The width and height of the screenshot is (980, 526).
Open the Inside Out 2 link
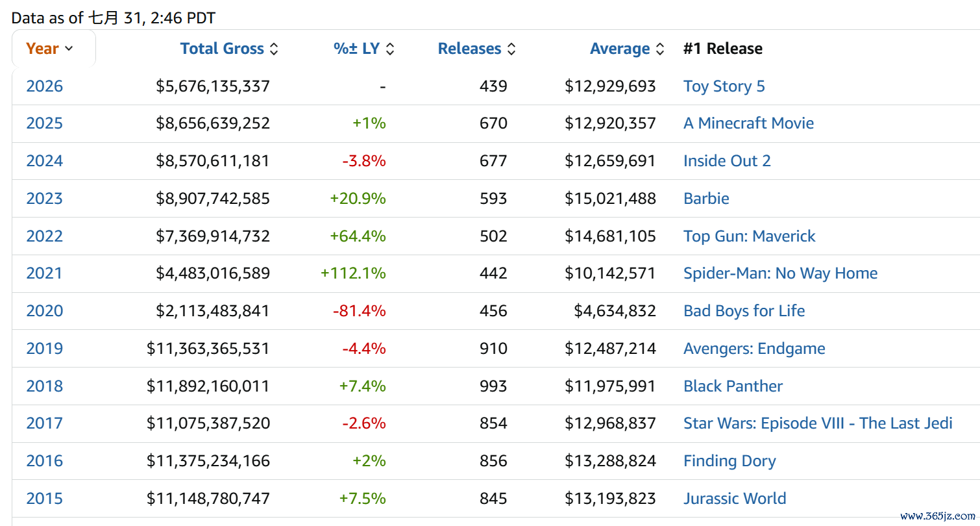[727, 161]
